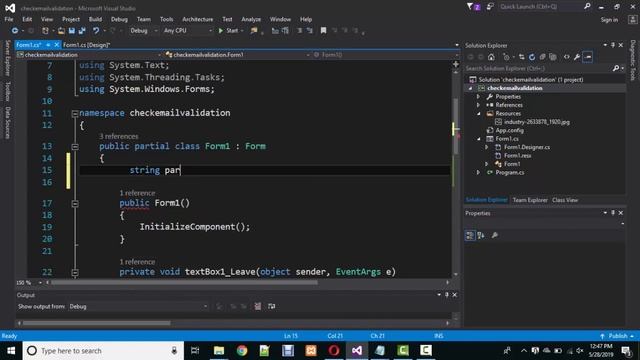Click Sync with Active Document icon
The image size is (640, 360).
[522, 57]
